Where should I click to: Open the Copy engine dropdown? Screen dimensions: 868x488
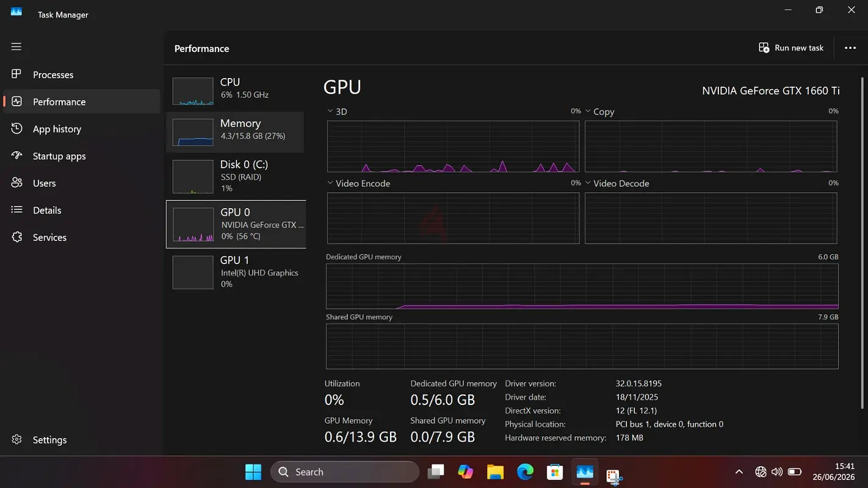(600, 112)
